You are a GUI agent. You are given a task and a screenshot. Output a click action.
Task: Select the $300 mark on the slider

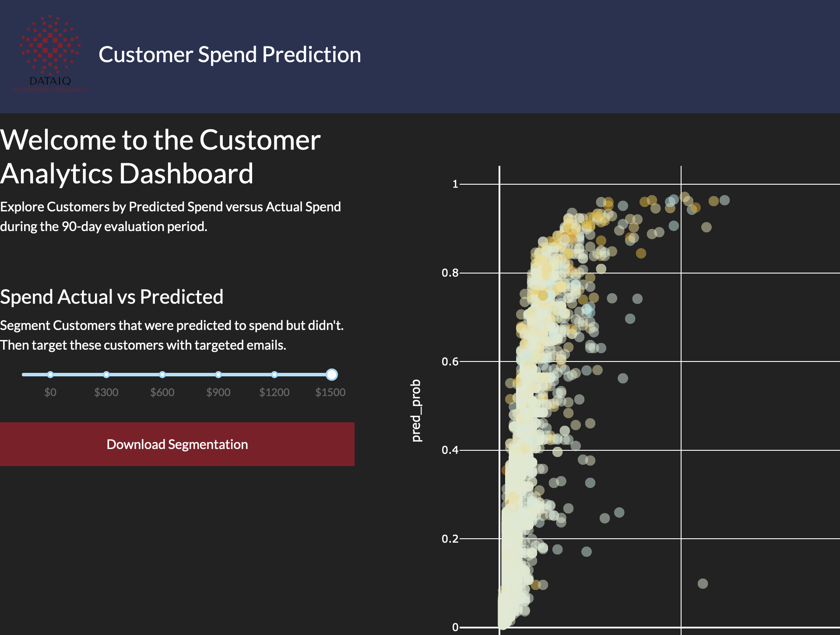(106, 375)
